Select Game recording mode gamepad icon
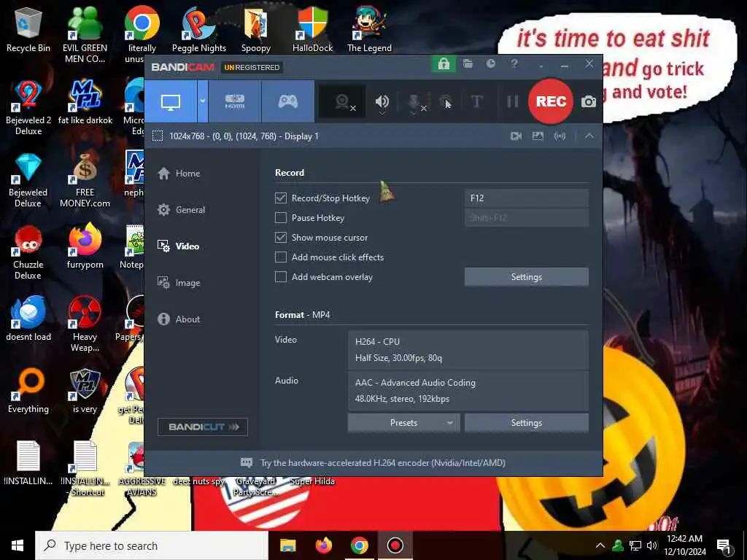The image size is (747, 560). point(287,101)
